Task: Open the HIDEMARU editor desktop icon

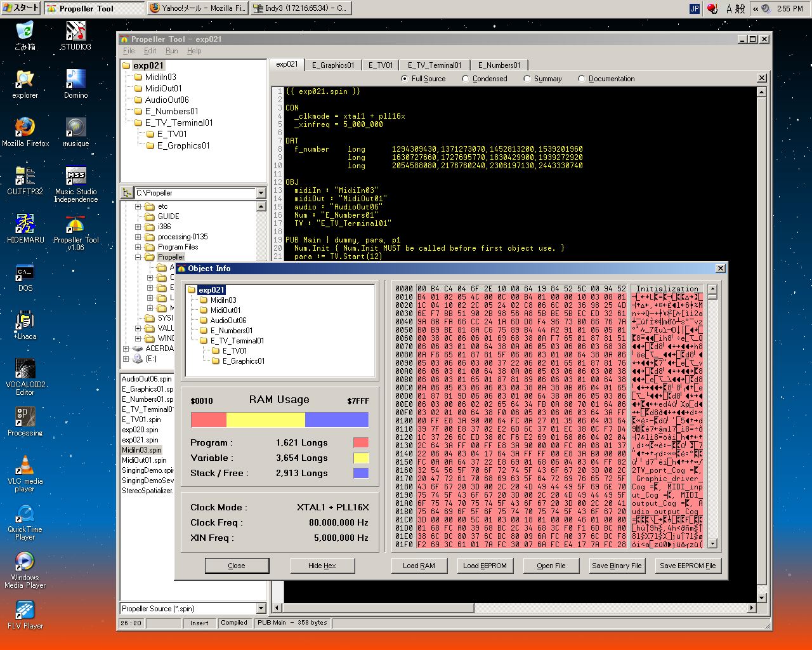Action: pos(25,225)
